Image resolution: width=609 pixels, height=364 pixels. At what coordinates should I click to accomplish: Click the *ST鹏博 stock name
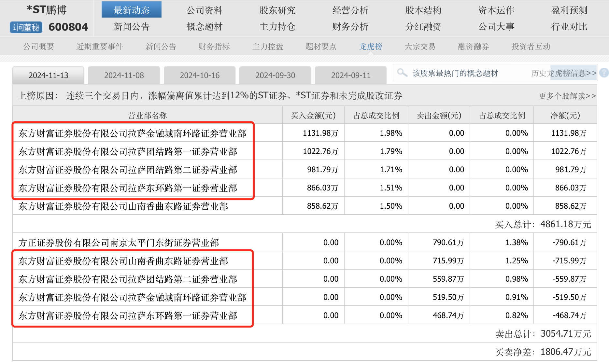(47, 10)
